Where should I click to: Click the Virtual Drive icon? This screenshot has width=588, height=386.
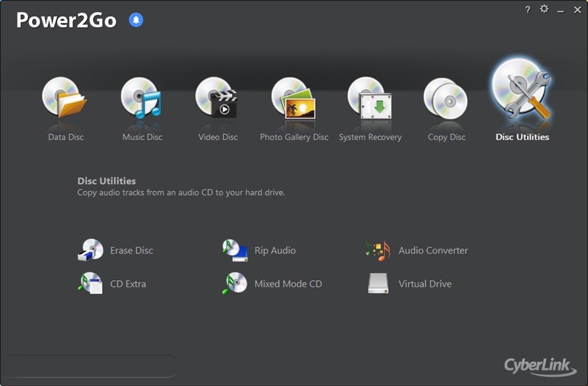click(378, 283)
